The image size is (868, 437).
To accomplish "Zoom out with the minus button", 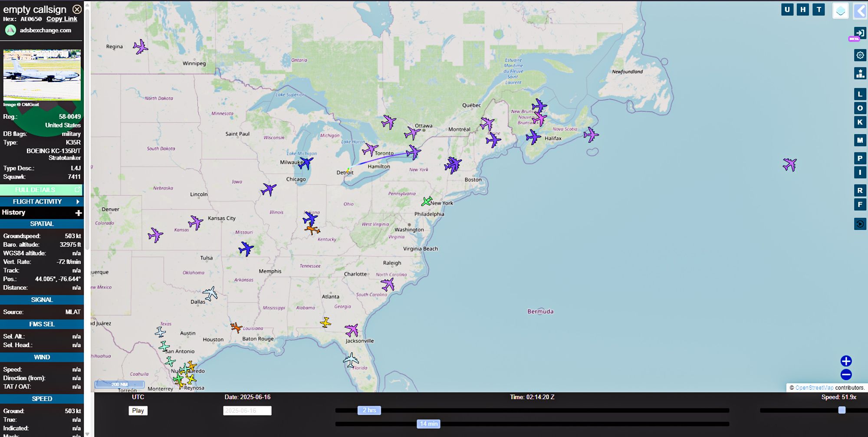I will coord(846,375).
